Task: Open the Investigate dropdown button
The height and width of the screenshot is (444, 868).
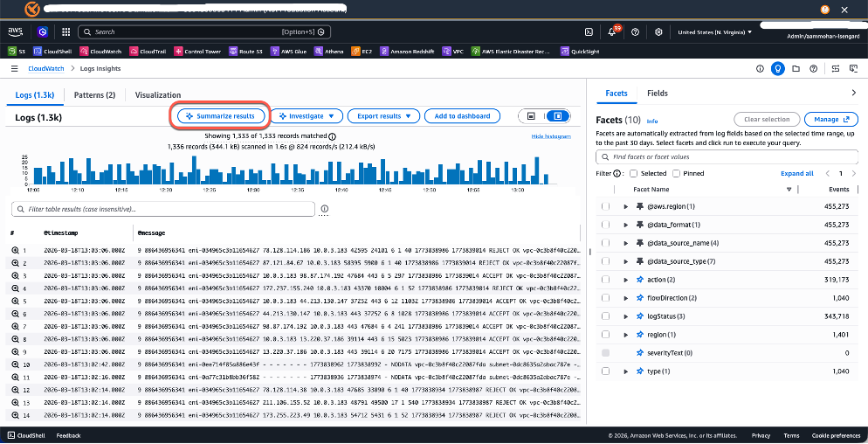Action: coord(307,116)
